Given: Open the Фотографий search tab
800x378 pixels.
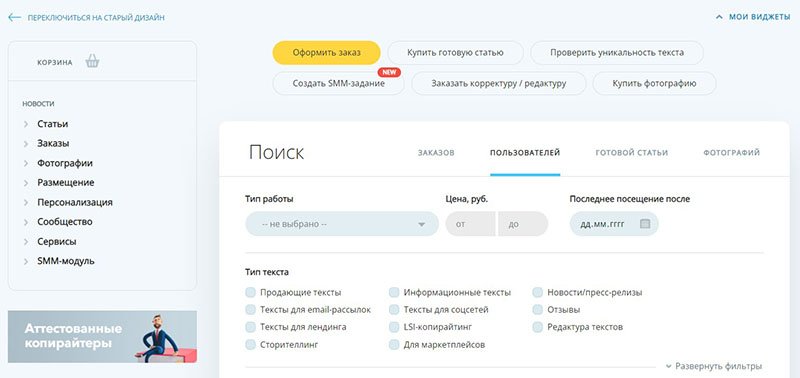Looking at the screenshot, I should pos(732,153).
